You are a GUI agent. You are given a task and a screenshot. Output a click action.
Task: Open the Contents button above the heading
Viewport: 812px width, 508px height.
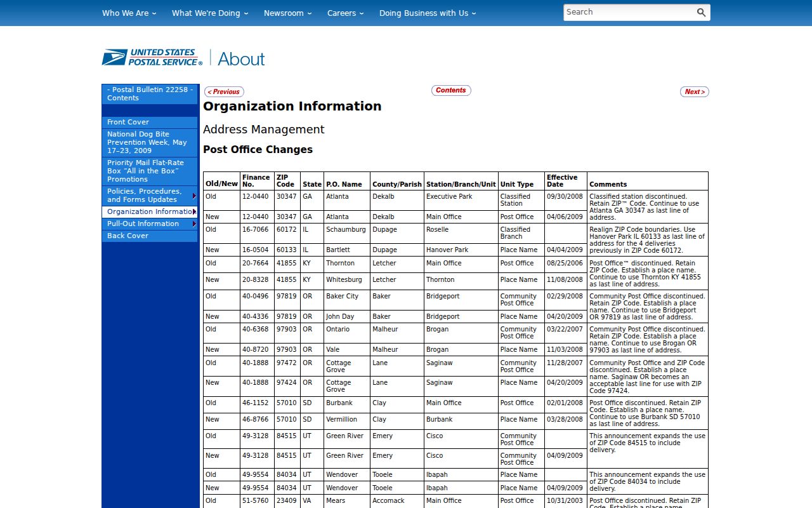[x=451, y=91]
